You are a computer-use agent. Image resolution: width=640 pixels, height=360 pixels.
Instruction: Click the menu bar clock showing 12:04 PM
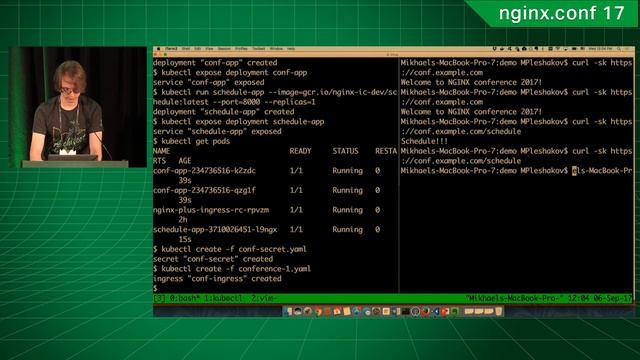point(601,49)
